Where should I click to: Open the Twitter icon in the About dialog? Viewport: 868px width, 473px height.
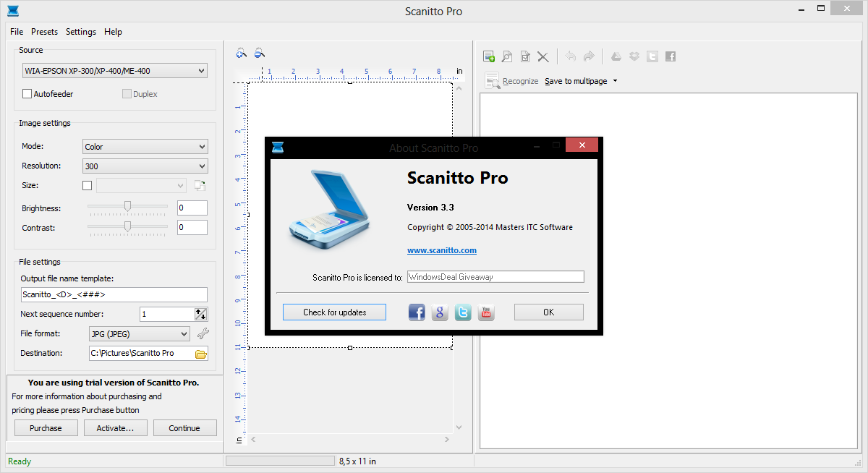pos(463,312)
